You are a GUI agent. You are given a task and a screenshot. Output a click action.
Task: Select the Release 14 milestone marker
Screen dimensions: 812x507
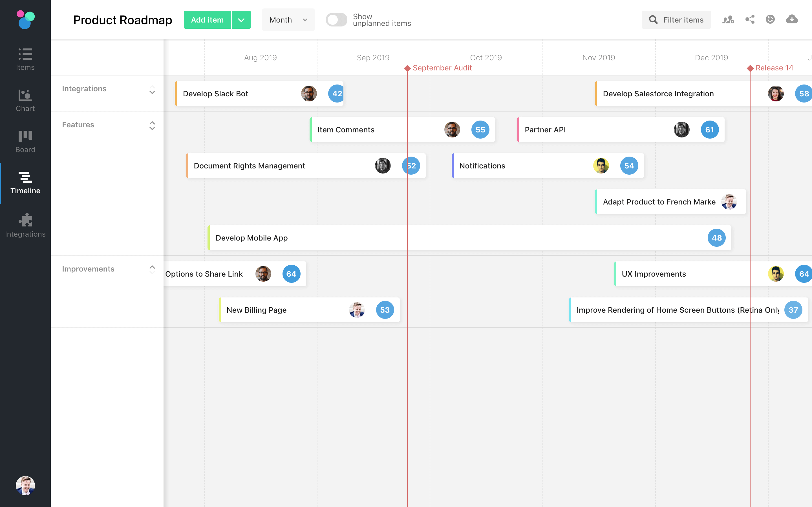pos(751,68)
